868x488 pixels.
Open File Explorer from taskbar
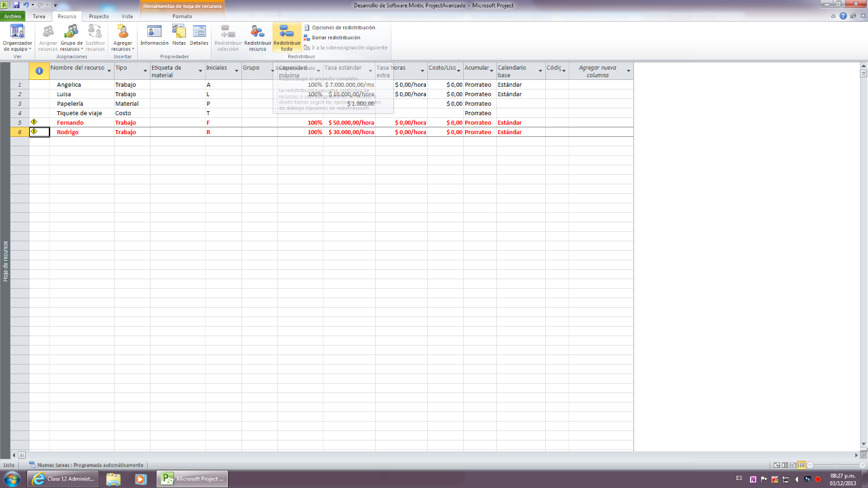113,479
